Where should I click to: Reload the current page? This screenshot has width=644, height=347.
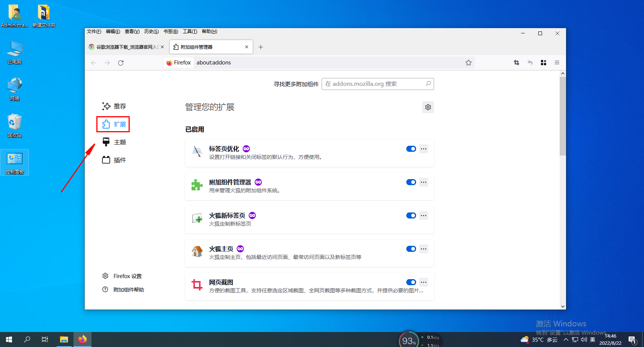(121, 63)
